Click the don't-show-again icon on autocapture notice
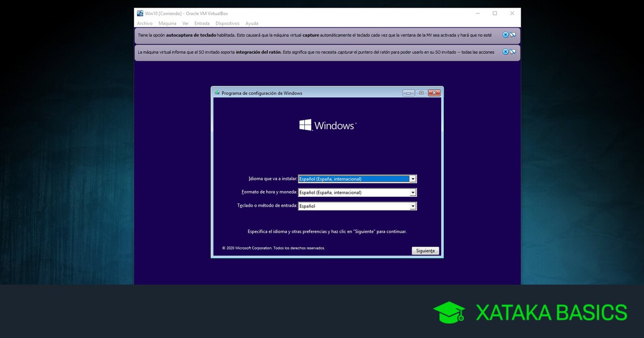Screen dimensions: 644x338 tap(513, 35)
